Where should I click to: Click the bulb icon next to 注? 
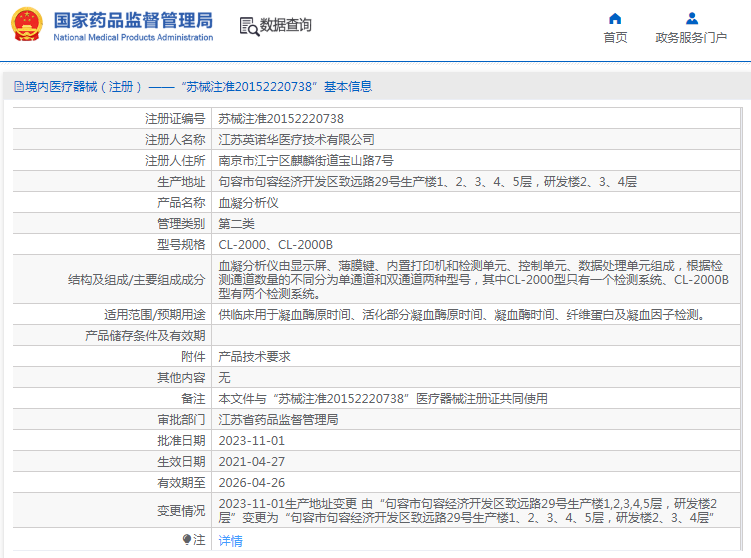click(187, 540)
